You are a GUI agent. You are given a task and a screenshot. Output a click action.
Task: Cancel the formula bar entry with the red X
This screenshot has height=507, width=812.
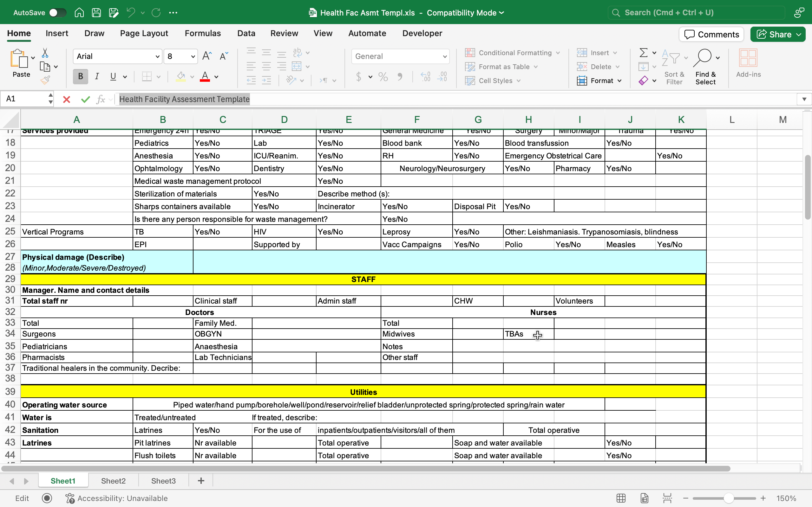(x=66, y=99)
